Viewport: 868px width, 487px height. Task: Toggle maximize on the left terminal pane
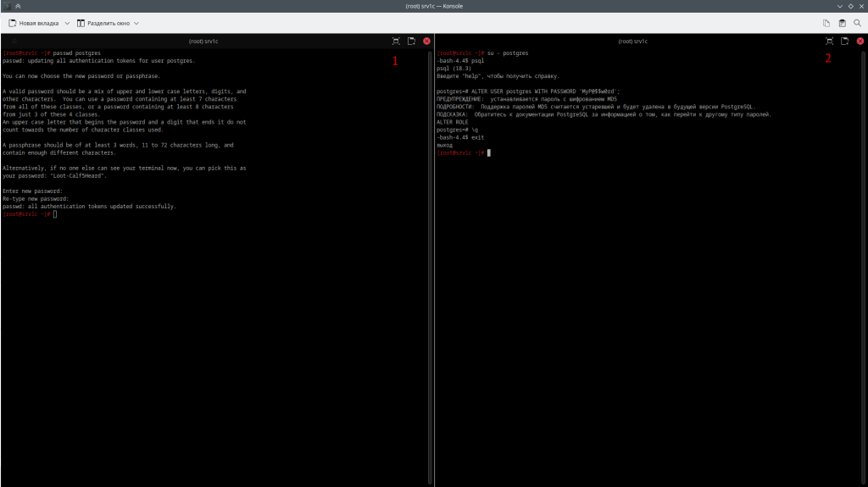coord(396,41)
